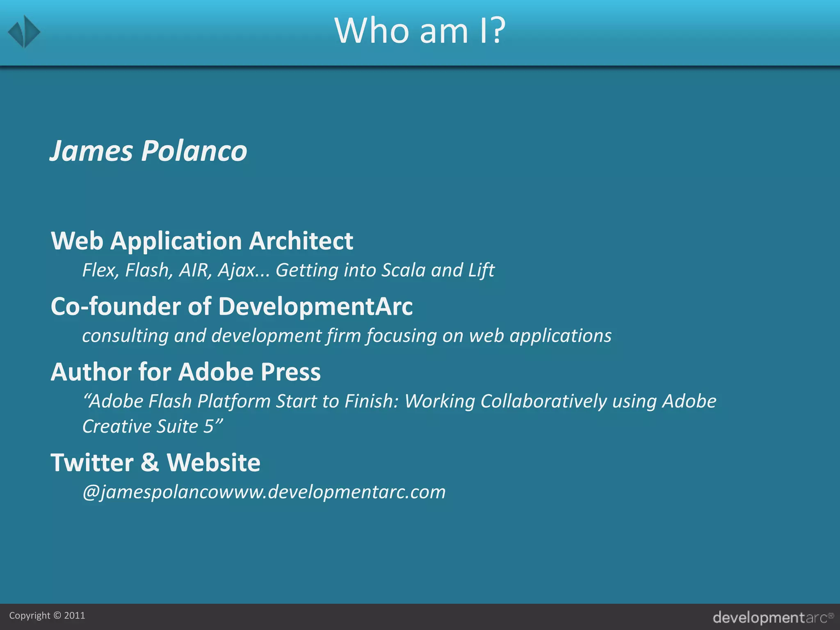Image resolution: width=840 pixels, height=630 pixels.
Task: Select the Twitter & Website heading
Action: click(x=155, y=463)
